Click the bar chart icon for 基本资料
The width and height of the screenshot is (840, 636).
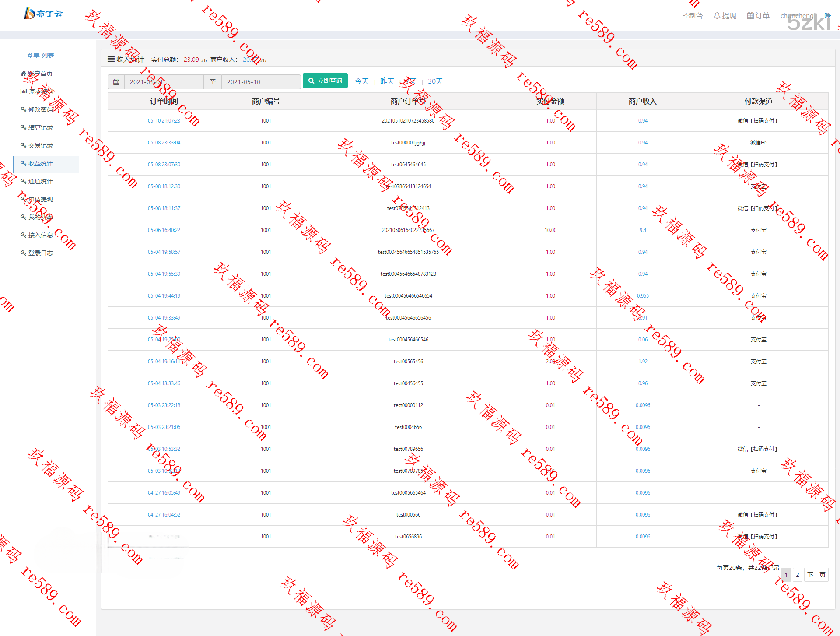click(24, 91)
